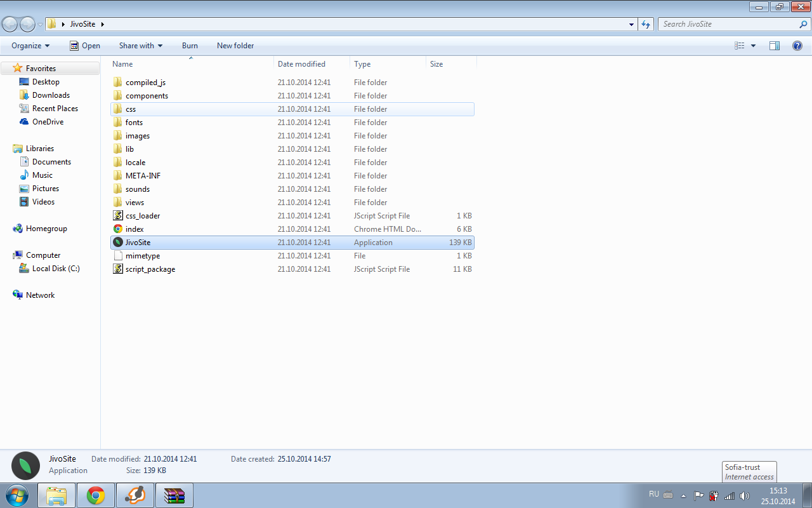
Task: Sort by Size column header
Action: click(x=451, y=64)
